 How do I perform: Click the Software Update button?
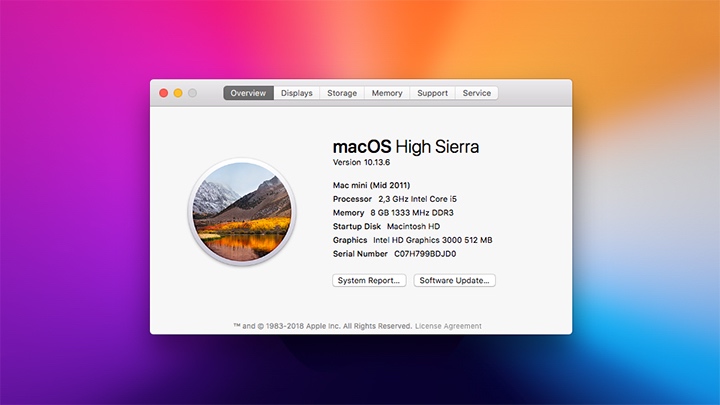tap(455, 281)
